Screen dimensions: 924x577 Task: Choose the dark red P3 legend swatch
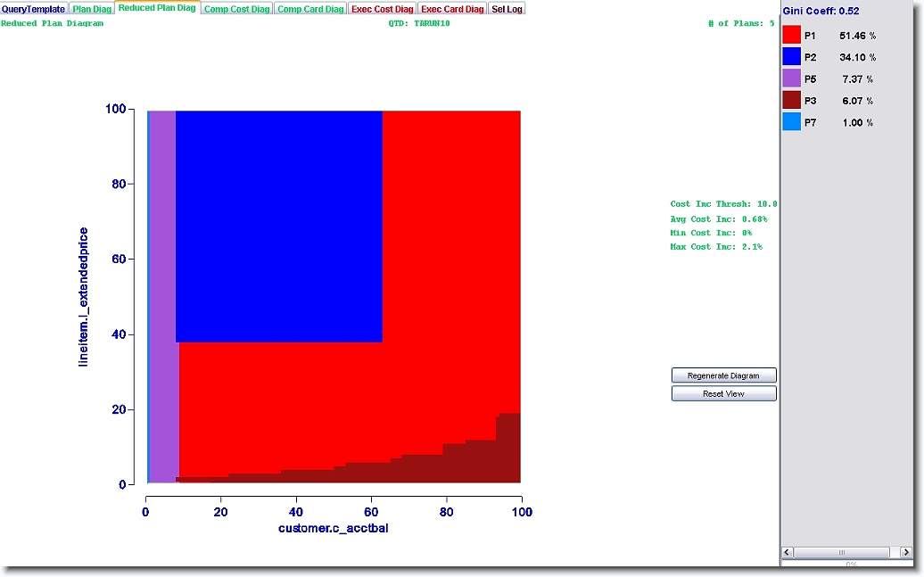791,101
